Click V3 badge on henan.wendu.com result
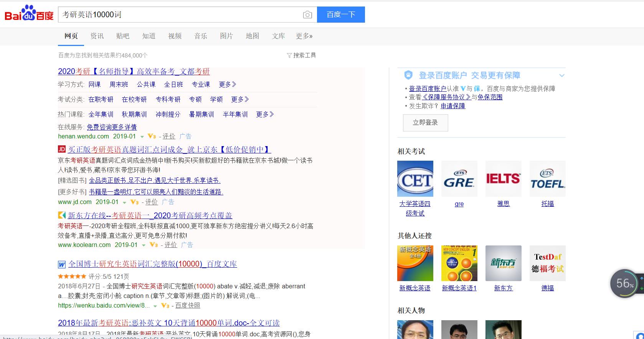This screenshot has width=644, height=339. [x=152, y=136]
